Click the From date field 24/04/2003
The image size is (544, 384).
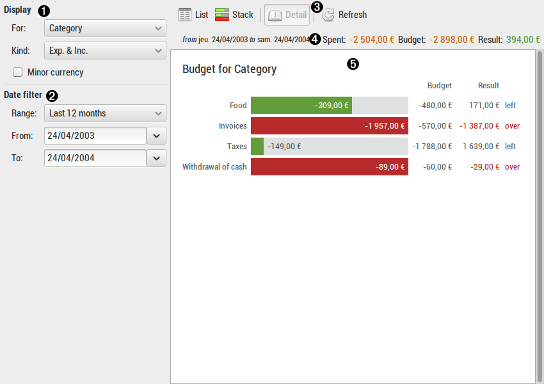pos(95,136)
